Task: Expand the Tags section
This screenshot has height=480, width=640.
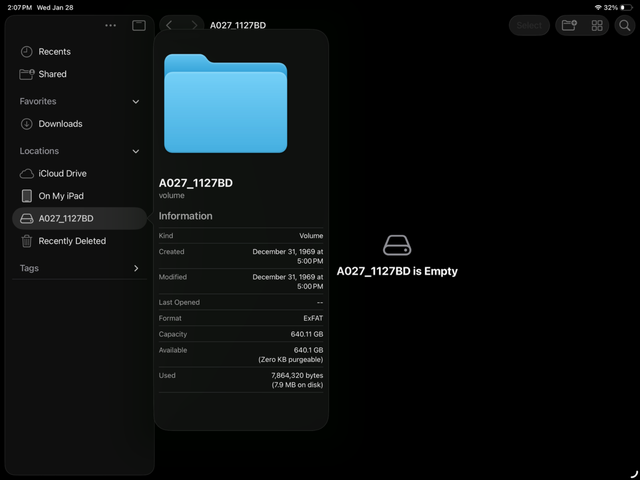Action: (136, 268)
